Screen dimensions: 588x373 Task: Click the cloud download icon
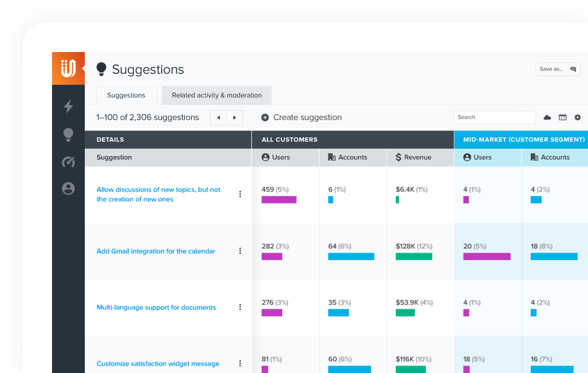pyautogui.click(x=547, y=118)
